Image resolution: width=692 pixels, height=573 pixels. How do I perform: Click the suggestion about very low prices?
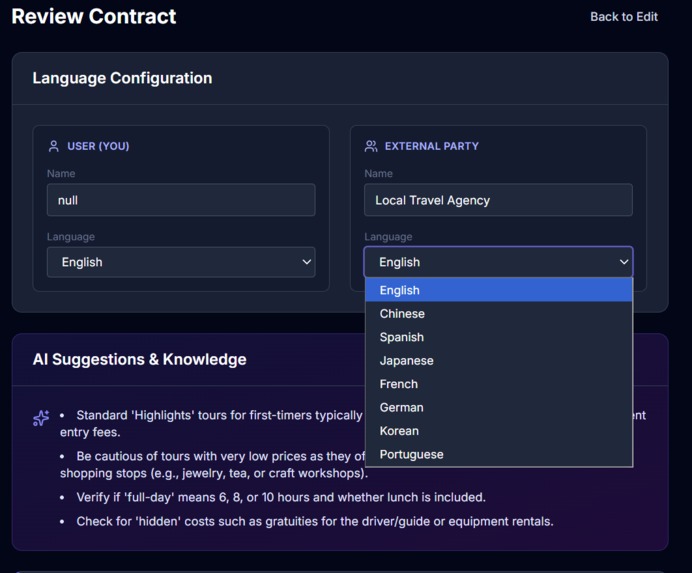tap(214, 464)
